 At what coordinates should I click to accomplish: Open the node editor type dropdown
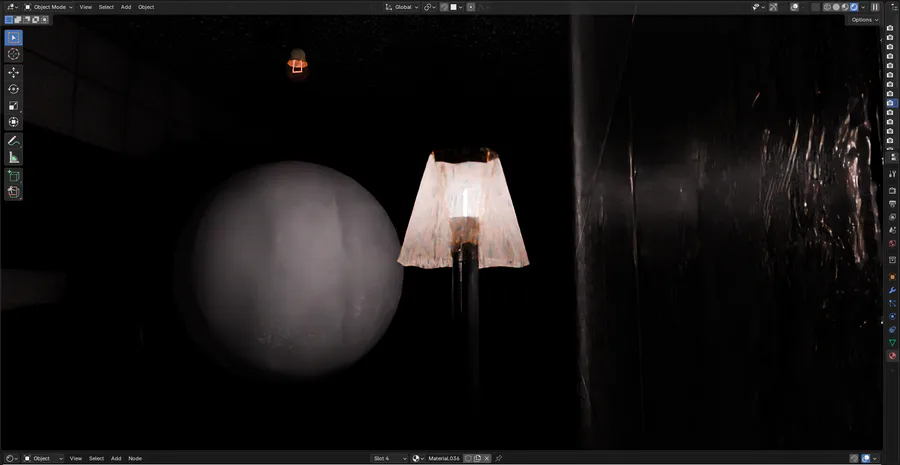[11, 458]
